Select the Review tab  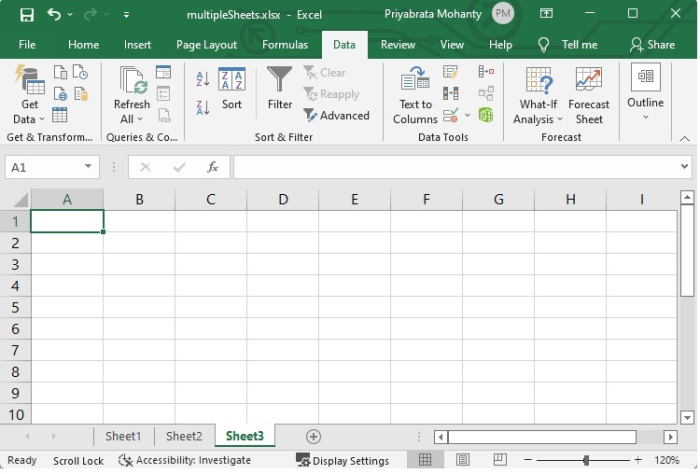coord(398,45)
